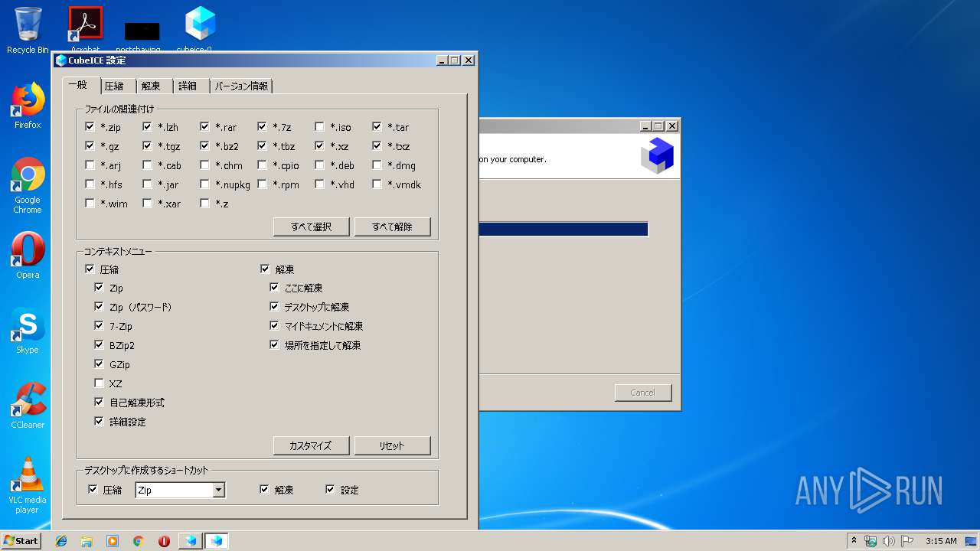This screenshot has width=980, height=551.
Task: Open the Recycle Bin desktop icon
Action: click(x=28, y=31)
